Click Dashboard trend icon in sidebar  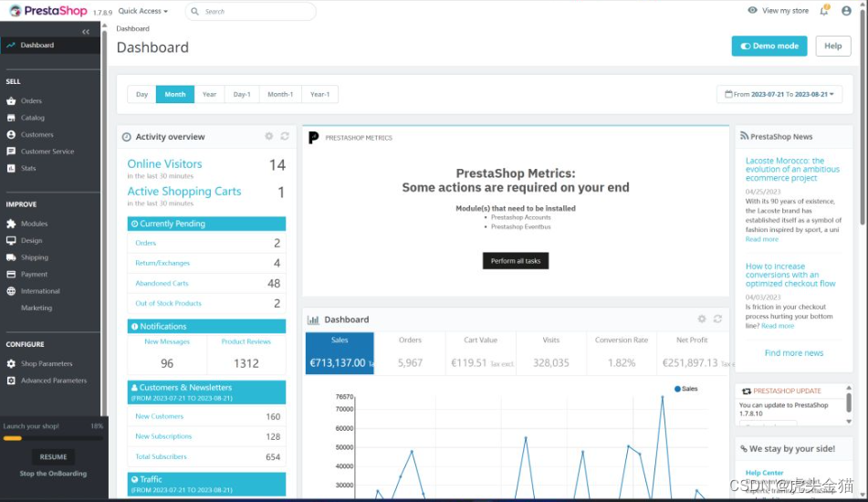(x=11, y=46)
